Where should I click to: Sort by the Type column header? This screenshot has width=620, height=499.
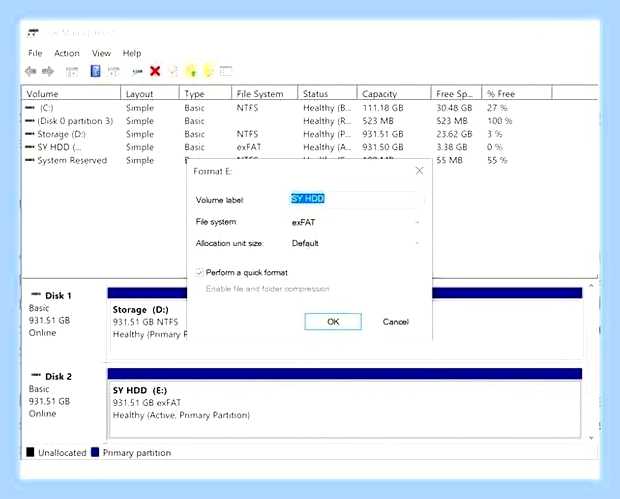click(x=205, y=94)
